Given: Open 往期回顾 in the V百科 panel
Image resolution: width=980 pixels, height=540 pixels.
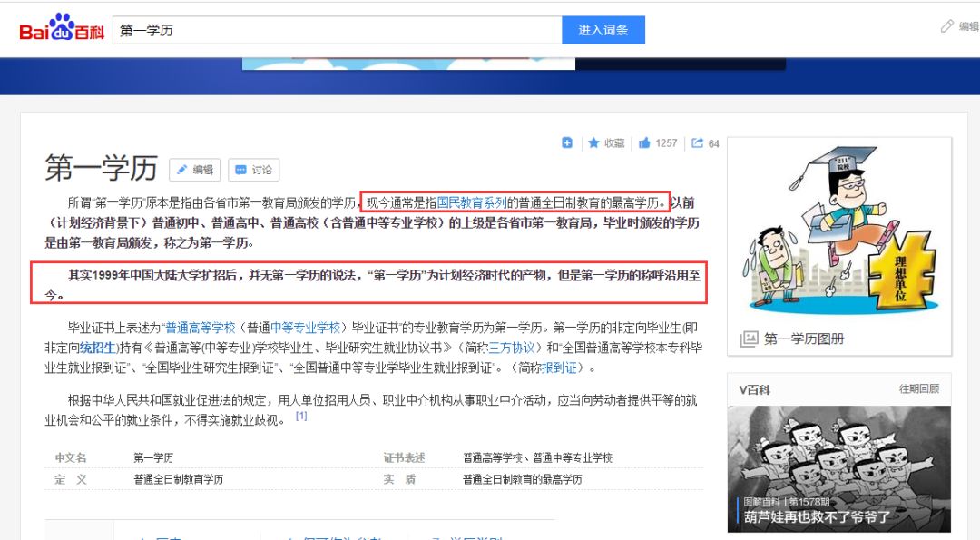Looking at the screenshot, I should click(919, 388).
